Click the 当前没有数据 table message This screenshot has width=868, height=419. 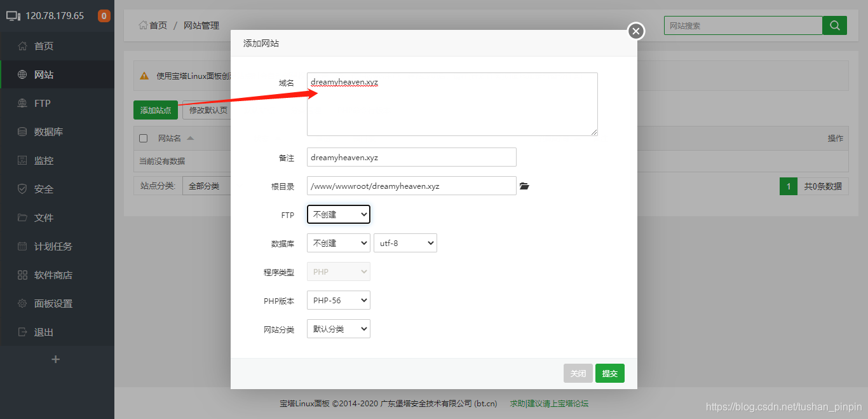tap(162, 161)
